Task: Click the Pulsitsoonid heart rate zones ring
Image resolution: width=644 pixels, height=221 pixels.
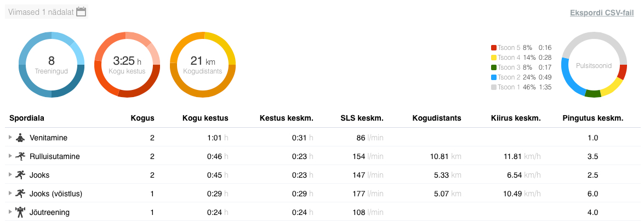Action: 594,65
